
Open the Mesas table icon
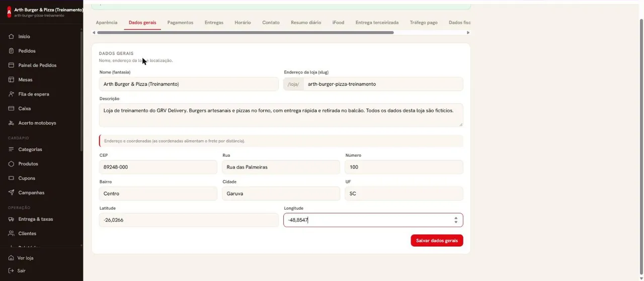[x=11, y=79]
